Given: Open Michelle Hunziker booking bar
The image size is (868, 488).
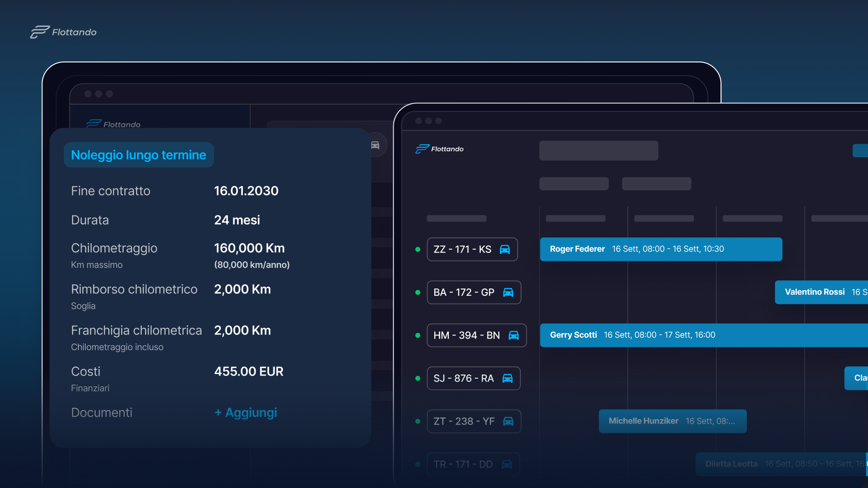Looking at the screenshot, I should coord(673,421).
